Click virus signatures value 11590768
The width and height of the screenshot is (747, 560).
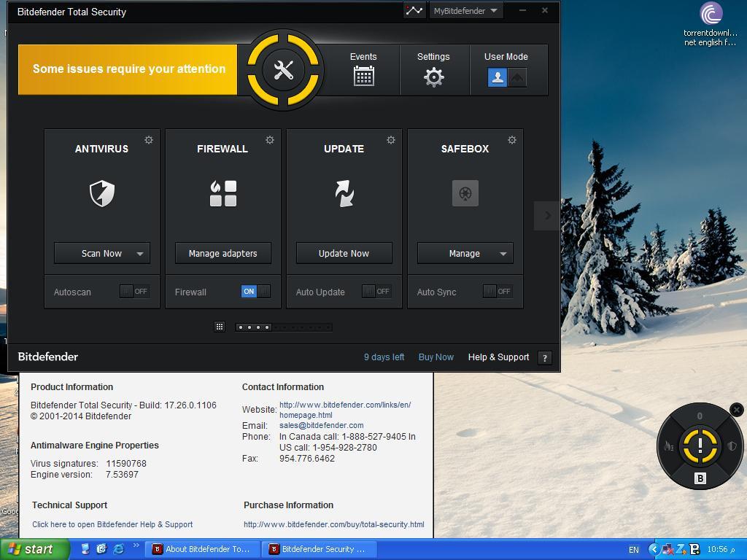pyautogui.click(x=126, y=463)
